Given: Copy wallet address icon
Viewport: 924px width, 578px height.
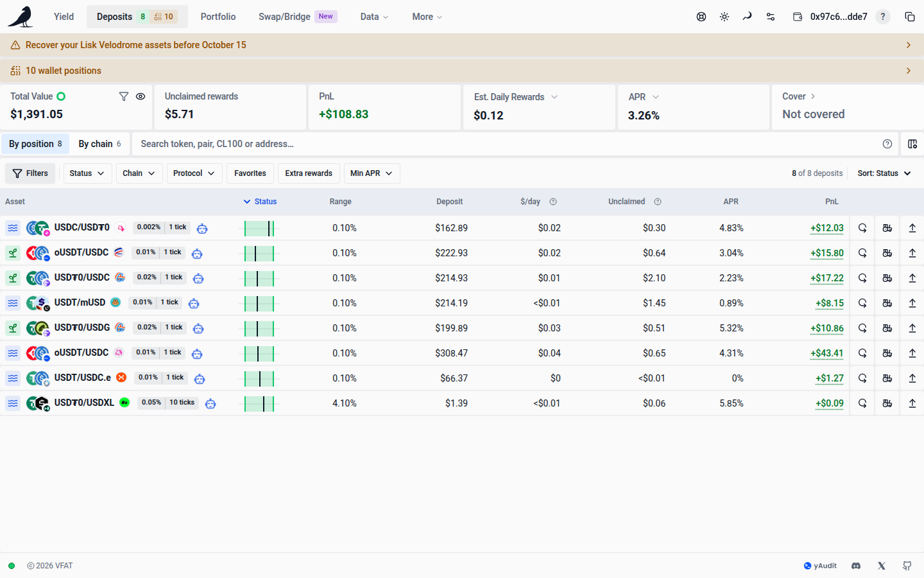Looking at the screenshot, I should pos(910,17).
